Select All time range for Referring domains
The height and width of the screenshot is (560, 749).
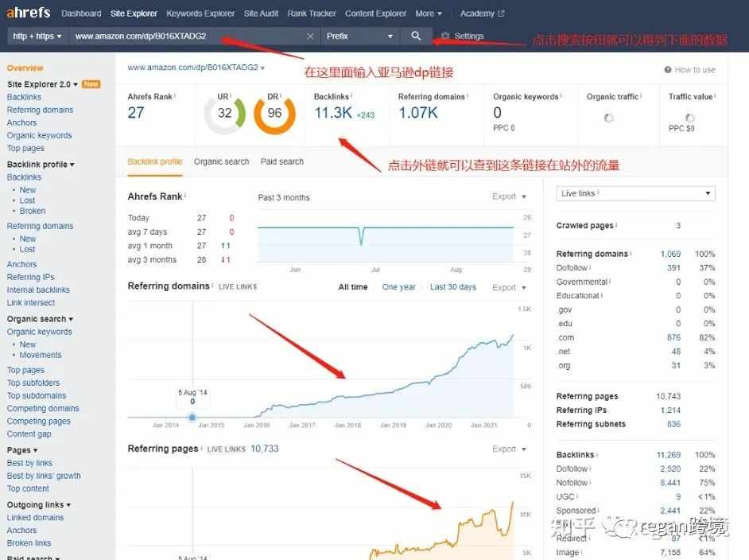pos(353,287)
